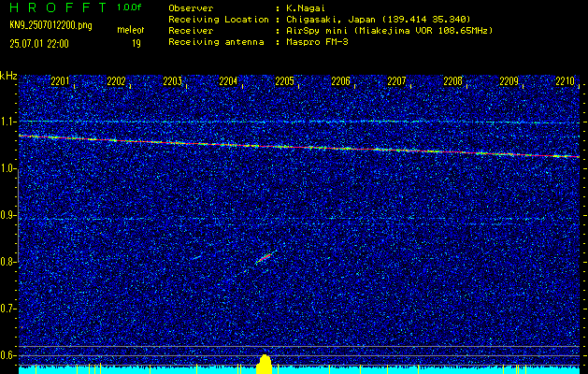Click the 2207 time marker
The image size is (588, 374).
tap(396, 81)
